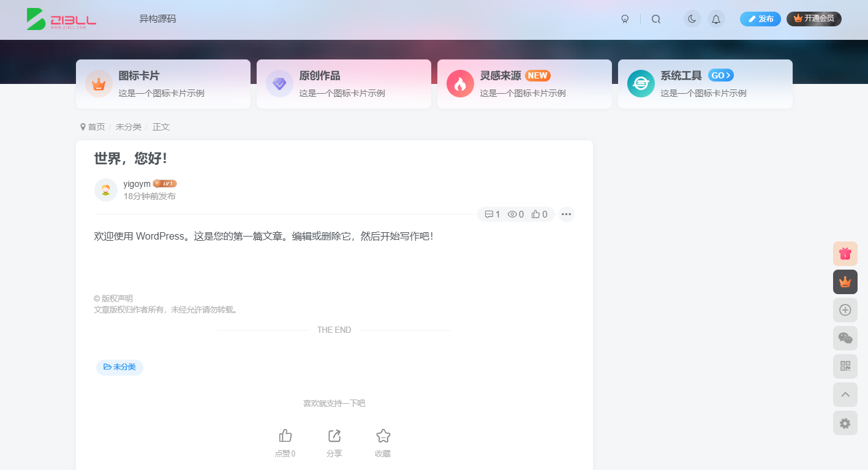Screen dimensions: 868x470
Task: Open the settings gear at sidebar bottom
Action: click(845, 423)
